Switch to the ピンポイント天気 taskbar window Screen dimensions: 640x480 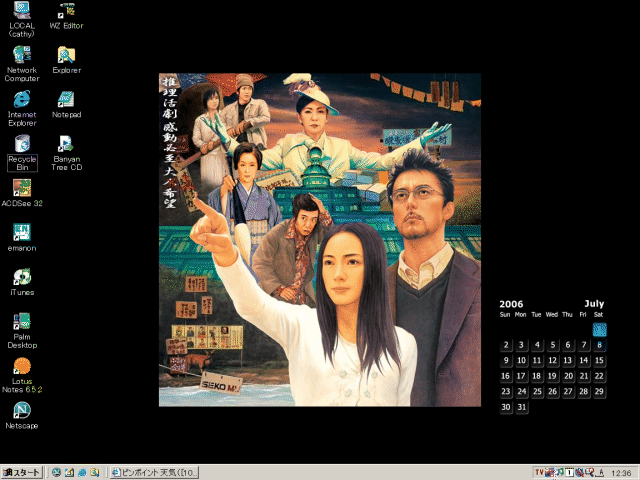(155, 471)
